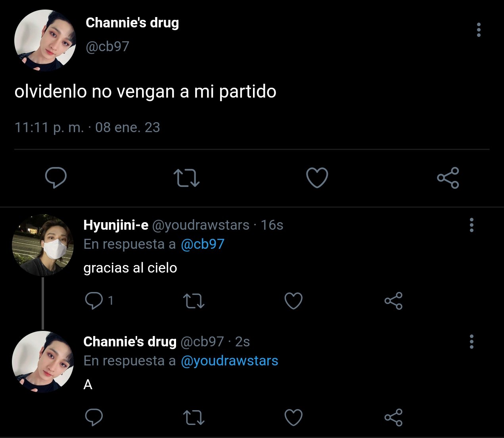Viewport: 504px width, 438px height.
Task: Like Hyunjini-e's reply 'gracias al cielo'
Action: [294, 301]
